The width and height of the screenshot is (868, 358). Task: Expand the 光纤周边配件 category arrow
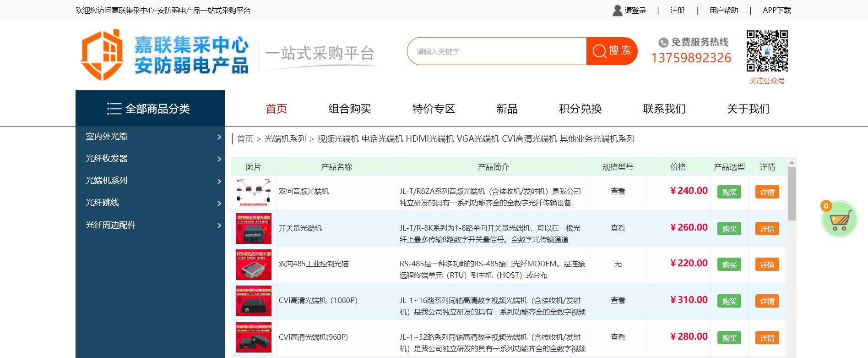pos(219,226)
